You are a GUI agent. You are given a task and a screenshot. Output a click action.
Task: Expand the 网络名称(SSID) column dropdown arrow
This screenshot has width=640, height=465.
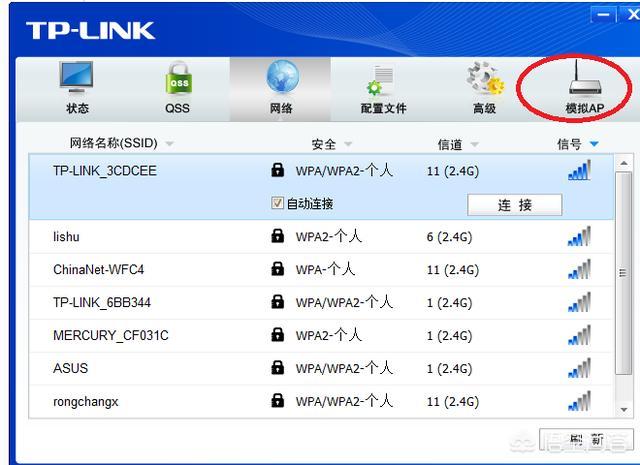[169, 144]
